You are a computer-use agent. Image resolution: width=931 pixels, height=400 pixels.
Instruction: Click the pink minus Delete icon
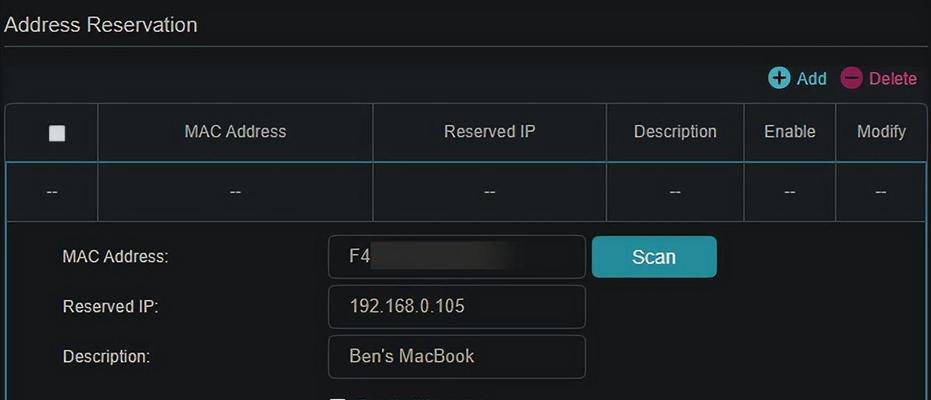pos(851,78)
